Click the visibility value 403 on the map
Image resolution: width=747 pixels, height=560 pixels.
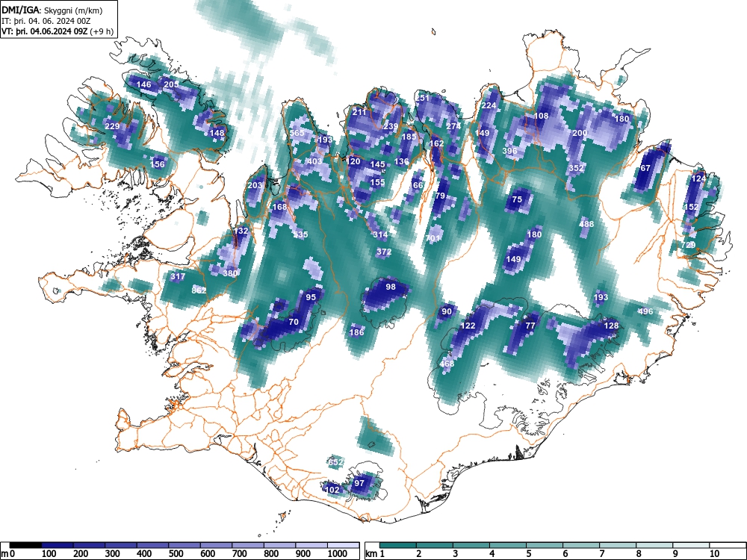click(x=314, y=161)
